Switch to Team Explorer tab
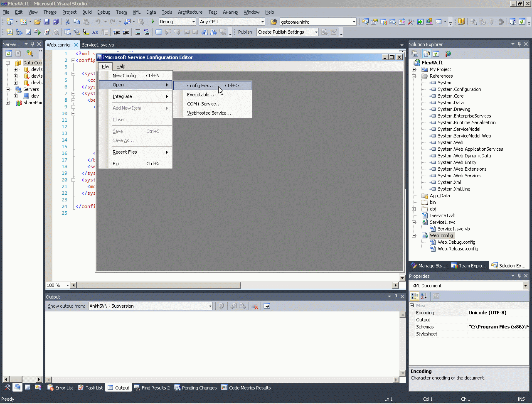 click(468, 266)
